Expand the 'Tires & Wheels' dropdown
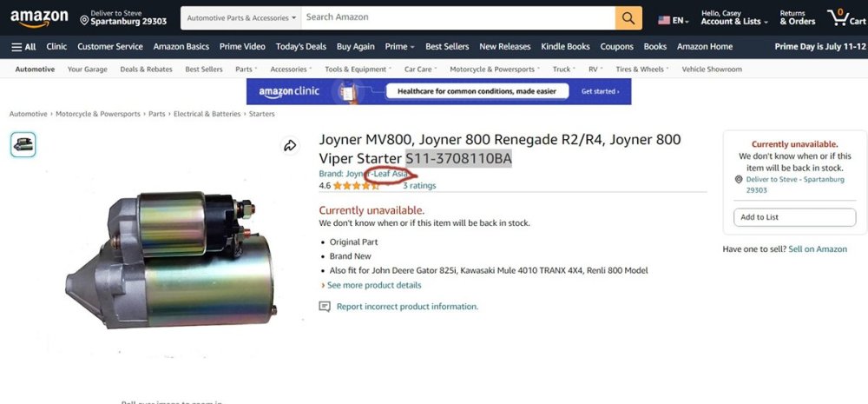This screenshot has height=404, width=868. (642, 70)
